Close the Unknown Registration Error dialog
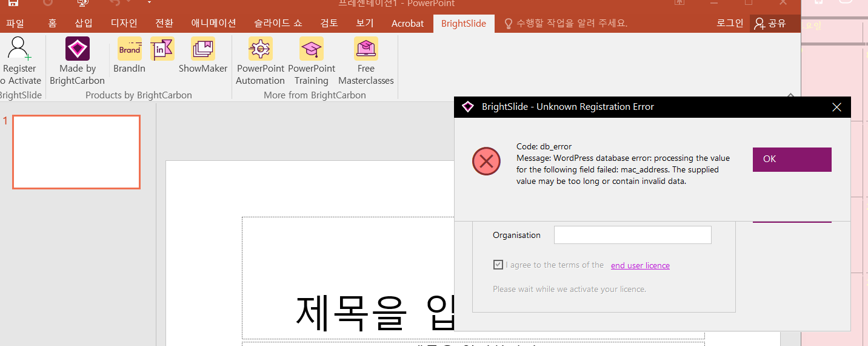 tap(836, 107)
